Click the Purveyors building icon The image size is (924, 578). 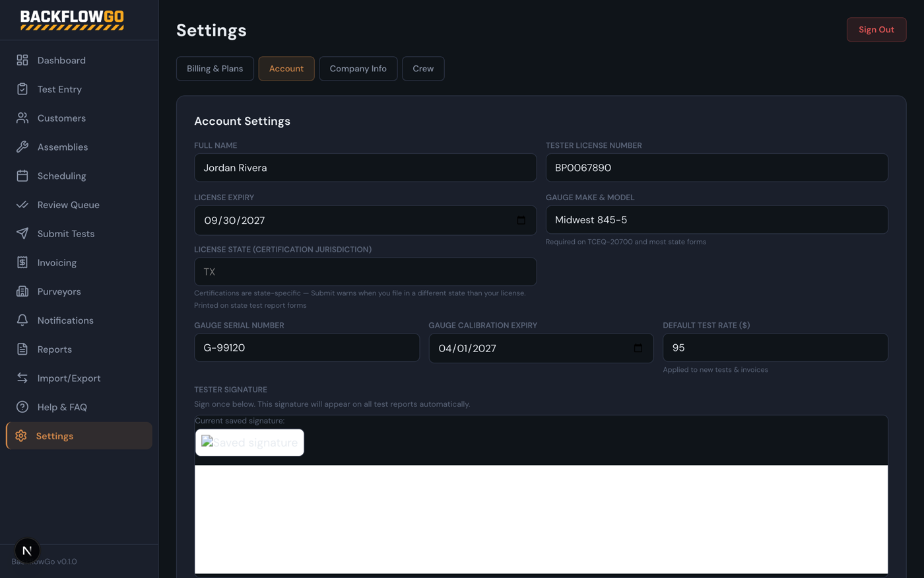pyautogui.click(x=22, y=291)
